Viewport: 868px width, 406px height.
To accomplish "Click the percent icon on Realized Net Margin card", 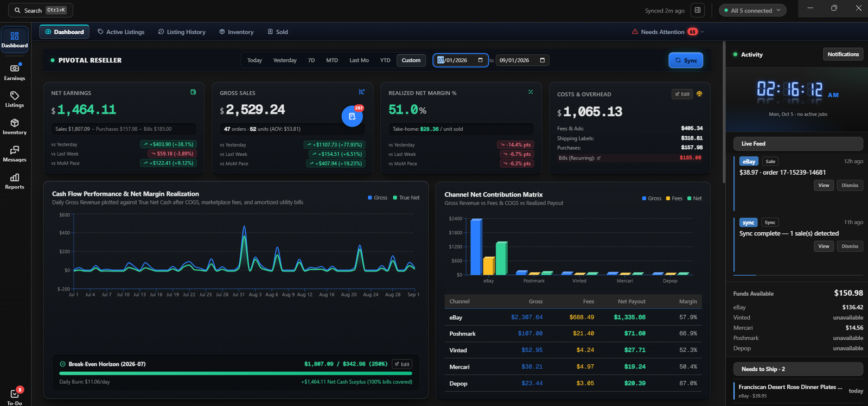I will [531, 92].
